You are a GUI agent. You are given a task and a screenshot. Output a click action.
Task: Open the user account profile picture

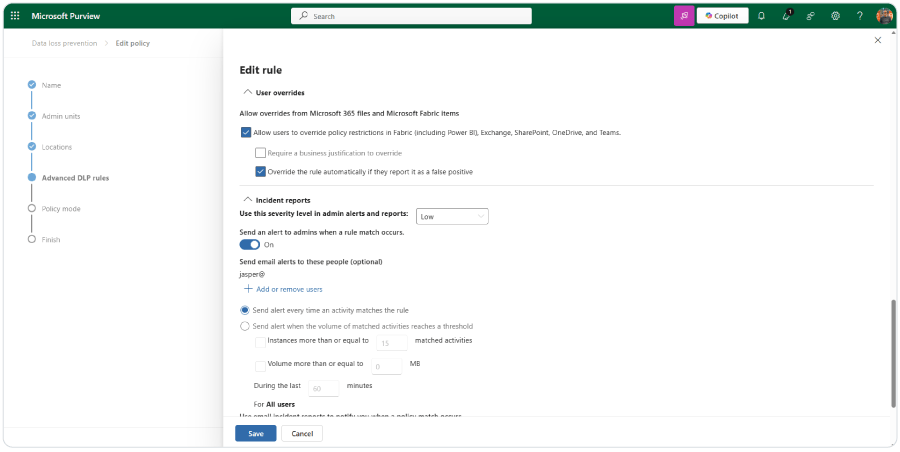click(884, 16)
